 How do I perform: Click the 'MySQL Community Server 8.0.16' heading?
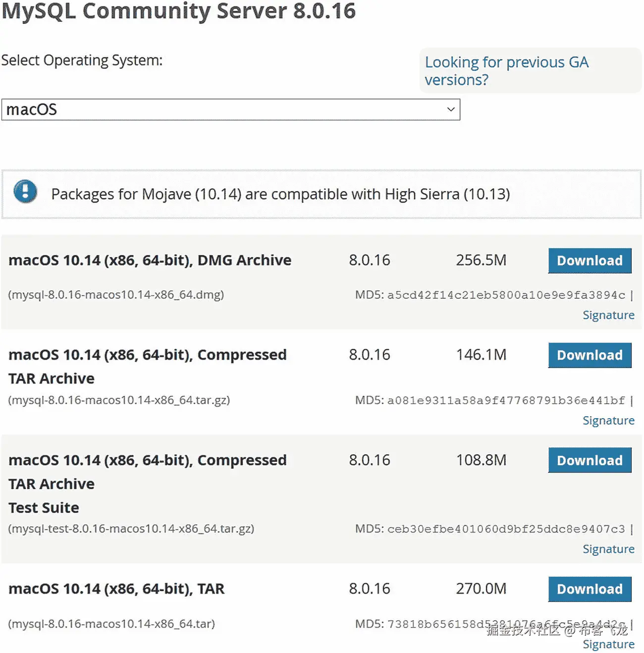pyautogui.click(x=178, y=11)
